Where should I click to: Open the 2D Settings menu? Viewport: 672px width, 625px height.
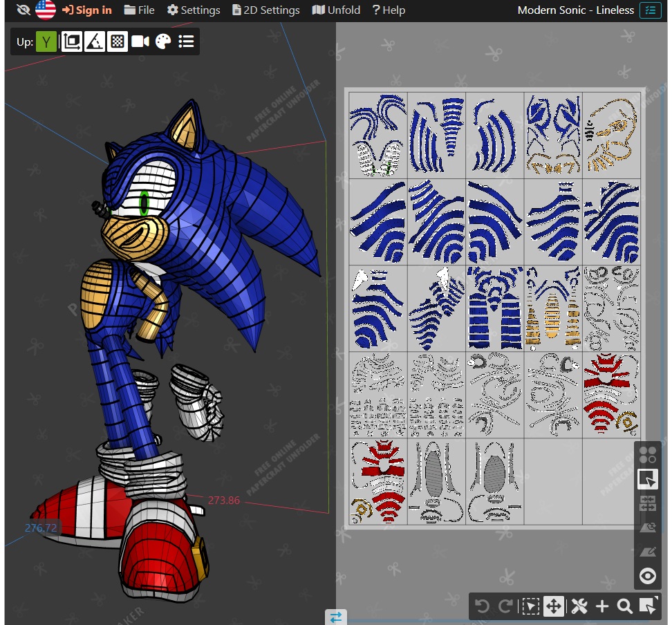[x=266, y=10]
